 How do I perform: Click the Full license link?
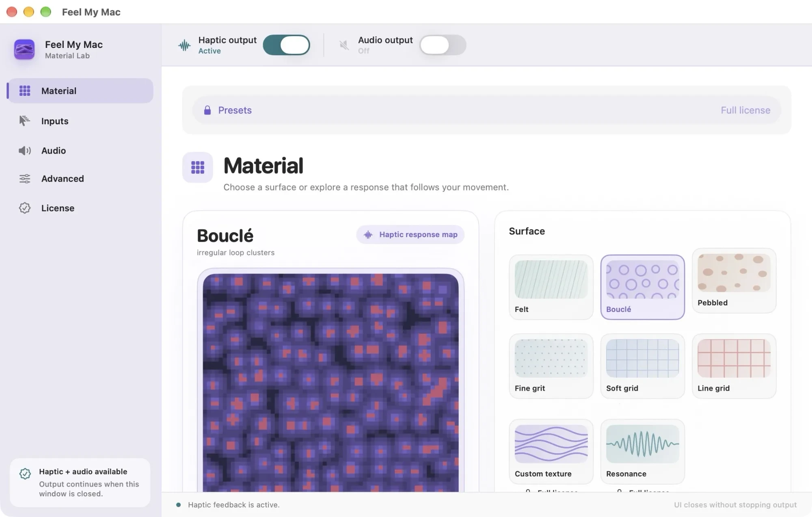point(745,110)
